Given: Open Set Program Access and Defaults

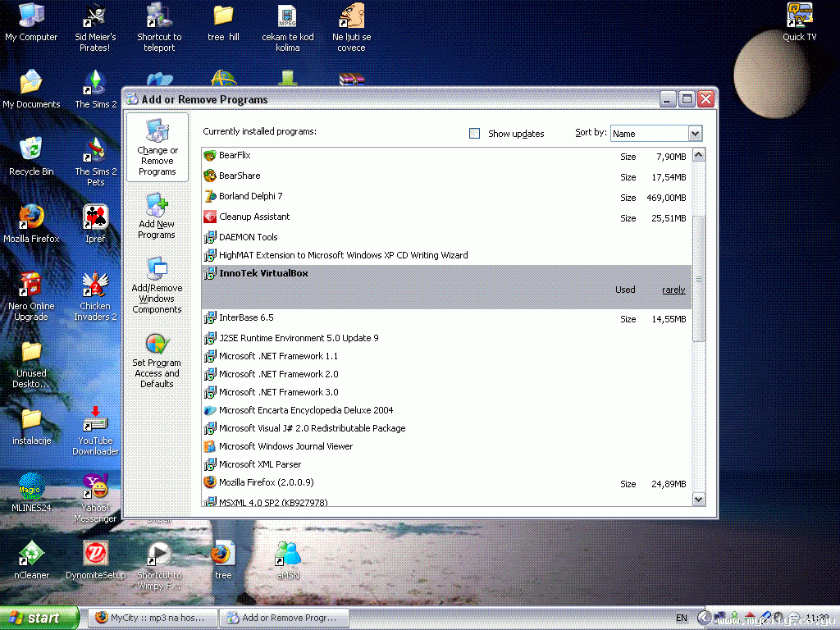Looking at the screenshot, I should pyautogui.click(x=157, y=359).
